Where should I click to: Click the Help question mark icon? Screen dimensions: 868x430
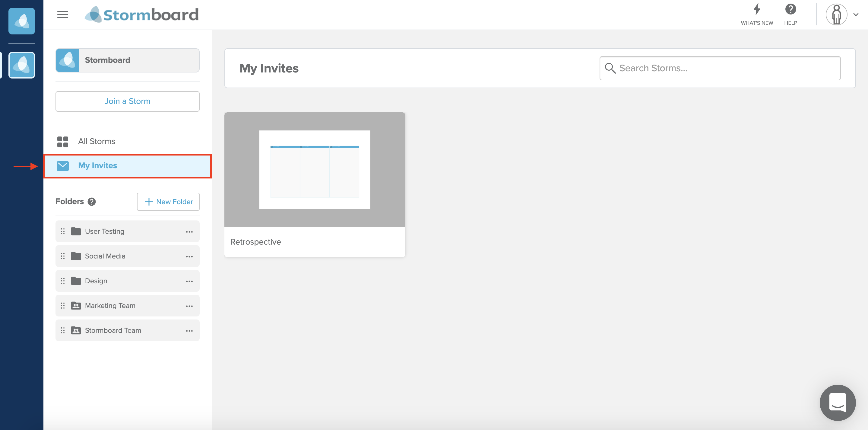point(790,9)
